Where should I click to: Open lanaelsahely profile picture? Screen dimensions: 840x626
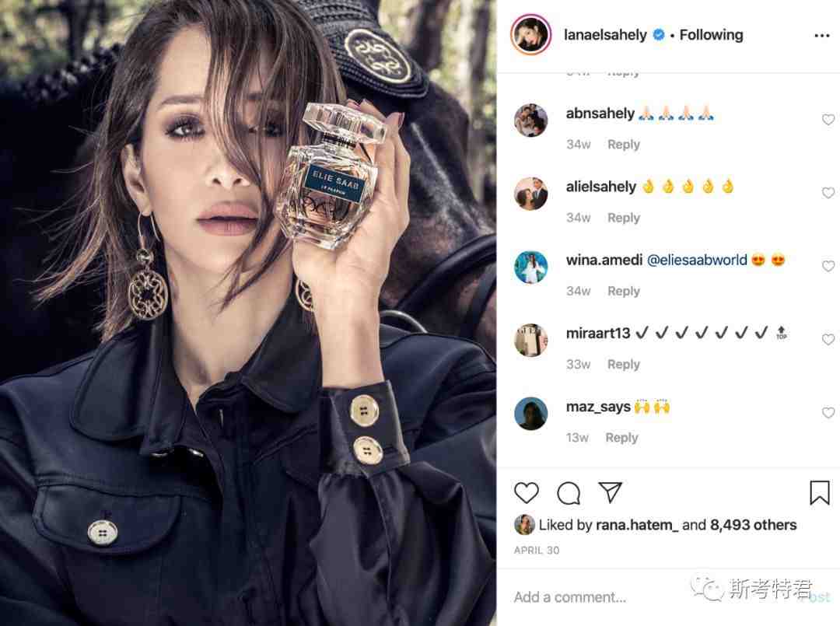[x=530, y=35]
